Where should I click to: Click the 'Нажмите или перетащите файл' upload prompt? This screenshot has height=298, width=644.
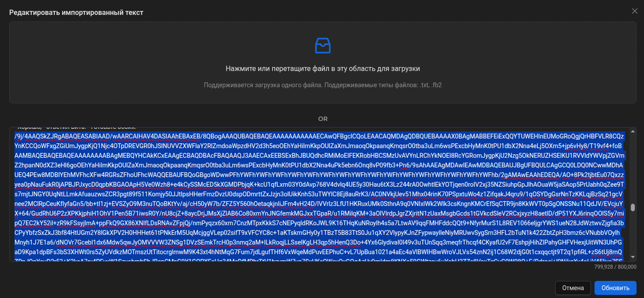322,69
